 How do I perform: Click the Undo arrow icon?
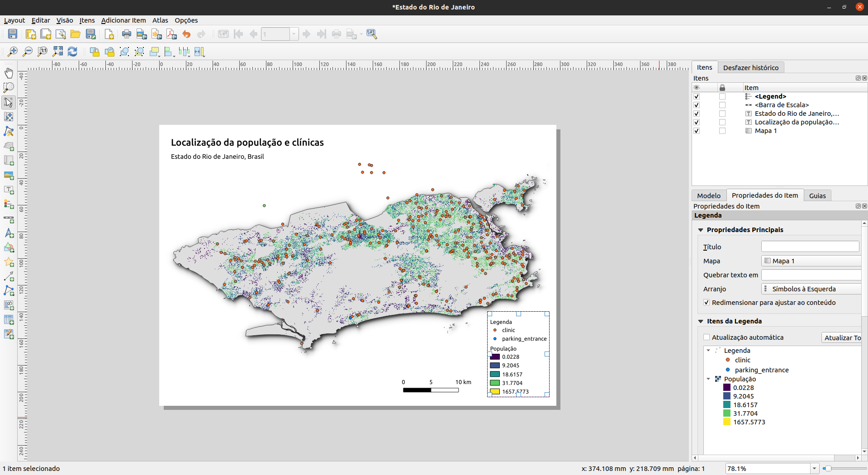[x=186, y=34]
